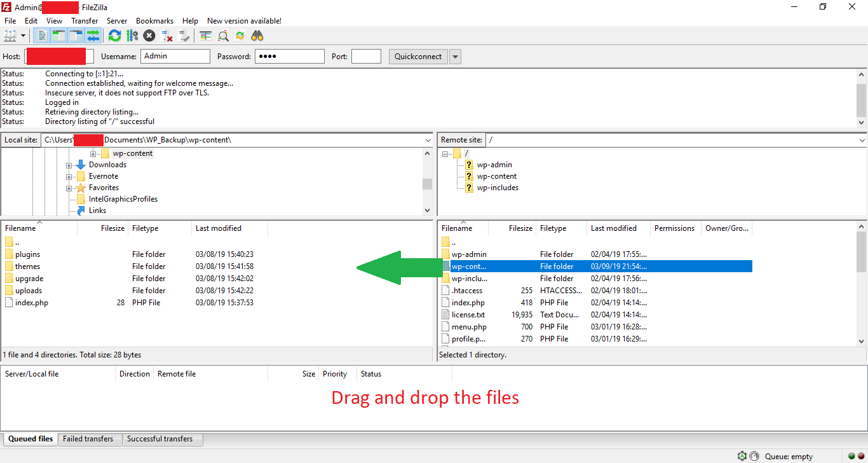Toggle transfer speed limits in status bar
The width and height of the screenshot is (868, 463).
coord(754,456)
